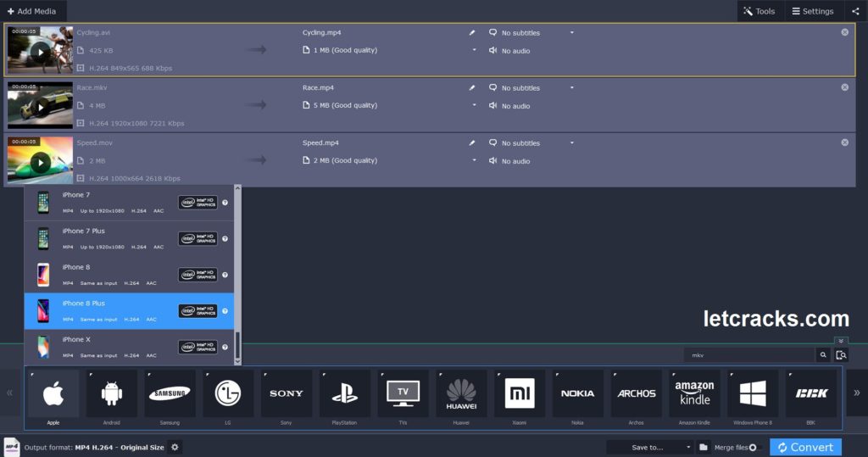Show info for iPhone X preset
This screenshot has width=868, height=457.
click(x=225, y=348)
